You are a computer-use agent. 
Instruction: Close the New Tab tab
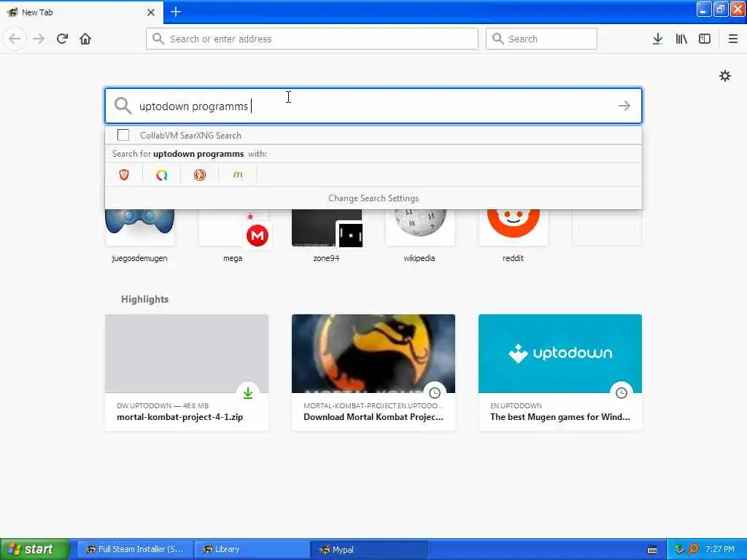coord(151,12)
